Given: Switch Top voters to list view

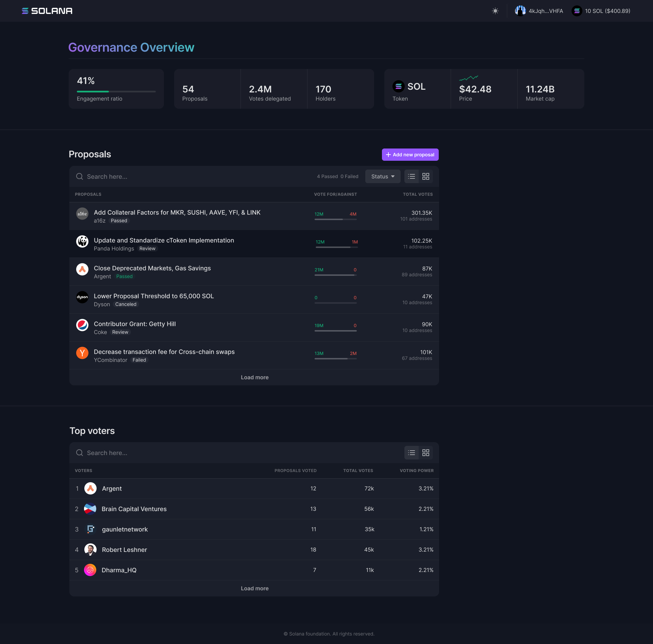Looking at the screenshot, I should click(412, 453).
